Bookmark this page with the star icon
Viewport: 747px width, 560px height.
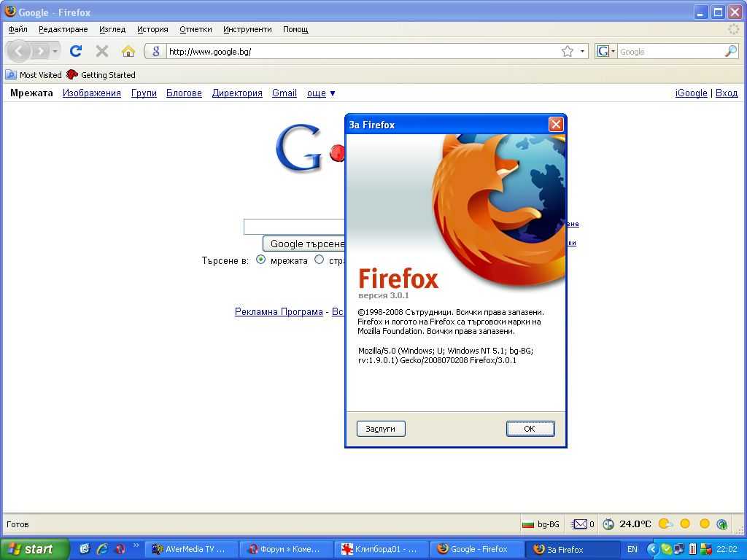(x=567, y=52)
